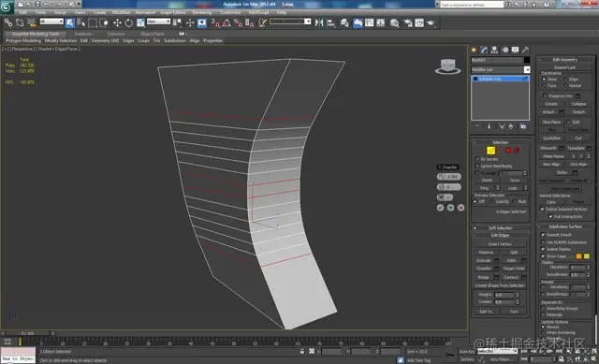The width and height of the screenshot is (599, 364).
Task: Toggle the Ignore Backfacing checkbox
Action: click(476, 166)
